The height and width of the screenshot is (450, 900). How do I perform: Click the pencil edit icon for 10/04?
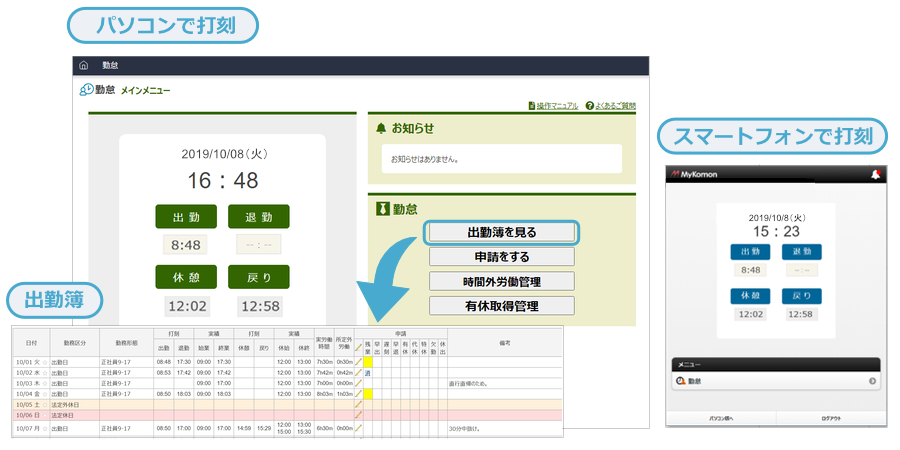click(x=359, y=394)
